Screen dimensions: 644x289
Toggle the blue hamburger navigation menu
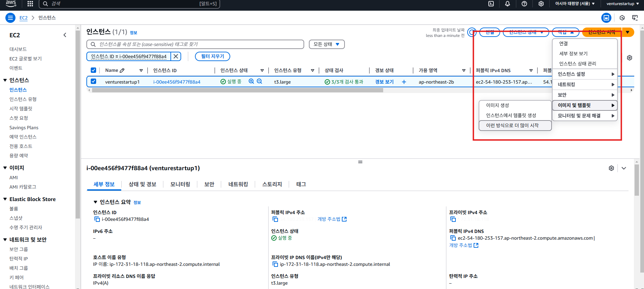[10, 18]
